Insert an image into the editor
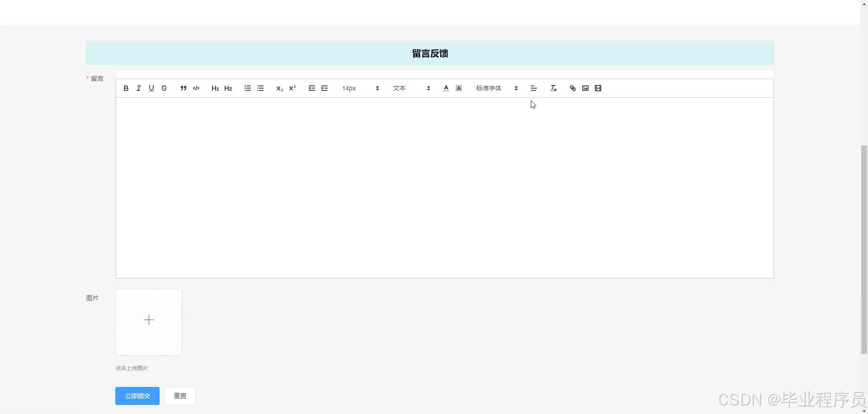 (x=585, y=88)
